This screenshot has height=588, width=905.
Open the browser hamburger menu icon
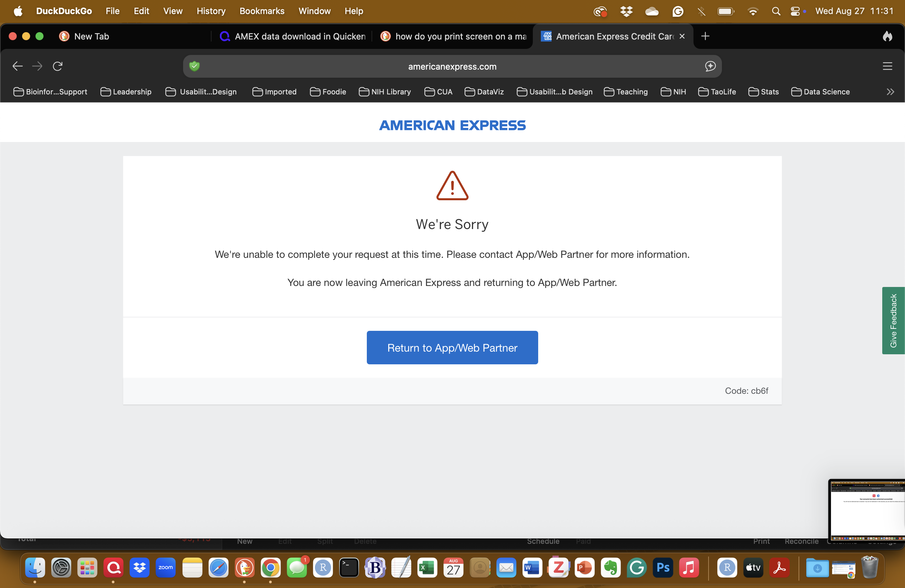click(x=887, y=66)
